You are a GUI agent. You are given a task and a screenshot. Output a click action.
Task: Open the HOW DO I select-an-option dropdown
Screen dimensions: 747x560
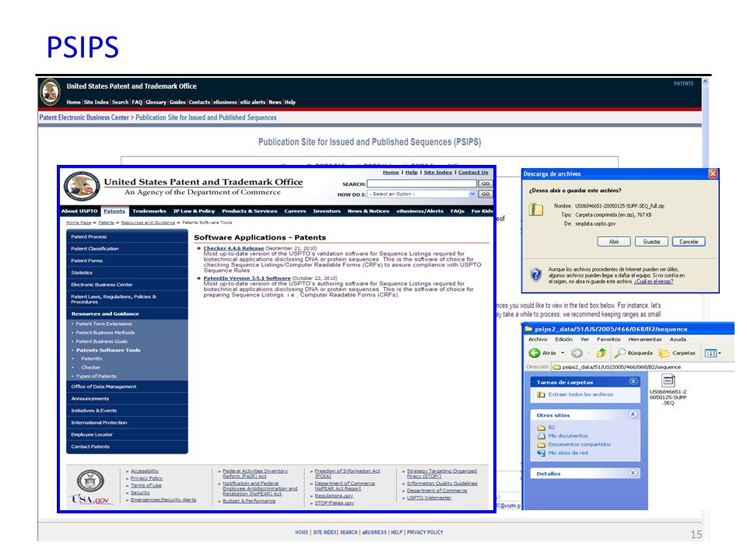pos(422,194)
